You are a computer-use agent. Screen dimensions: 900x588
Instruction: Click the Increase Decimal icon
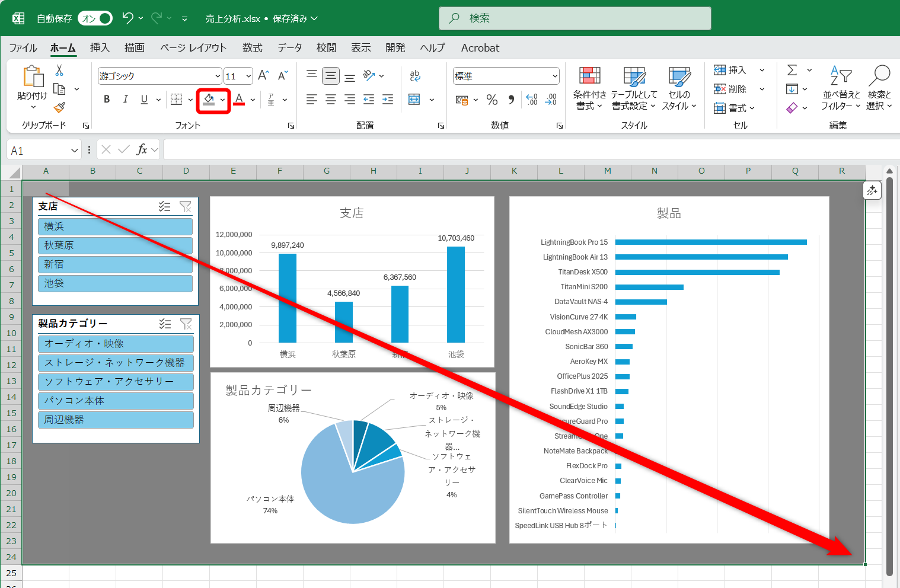click(x=532, y=100)
